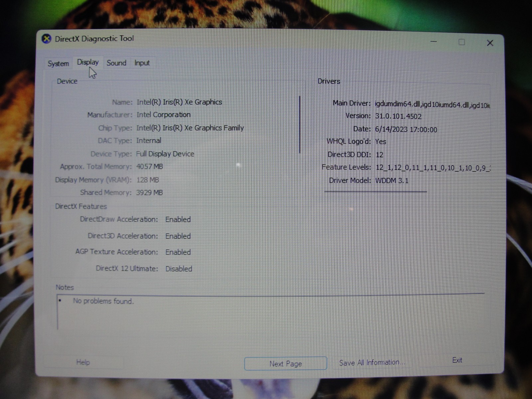Click the Help button
Viewport: 532px width, 399px height.
(83, 362)
